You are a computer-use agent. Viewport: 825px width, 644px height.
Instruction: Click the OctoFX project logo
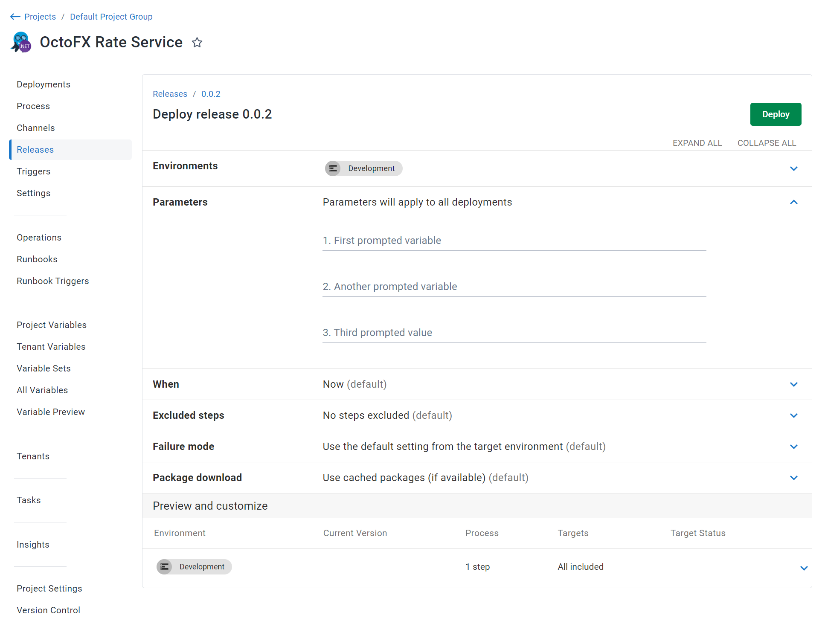pos(21,42)
